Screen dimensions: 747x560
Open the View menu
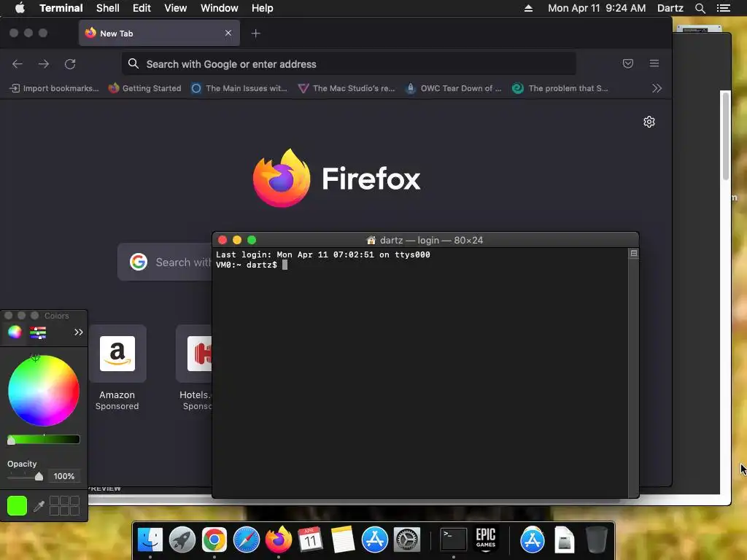175,8
